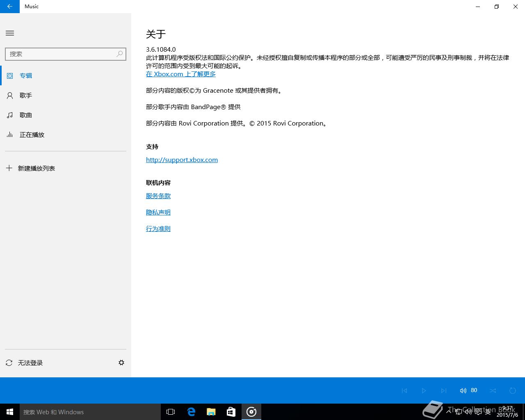Open the 歌曲 songs view
The width and height of the screenshot is (525, 420).
[x=66, y=115]
